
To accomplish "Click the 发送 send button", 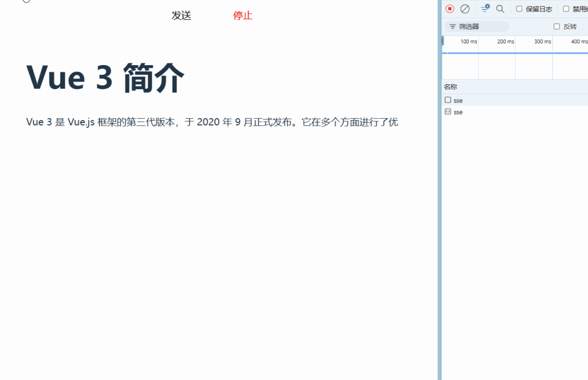I will tap(182, 15).
